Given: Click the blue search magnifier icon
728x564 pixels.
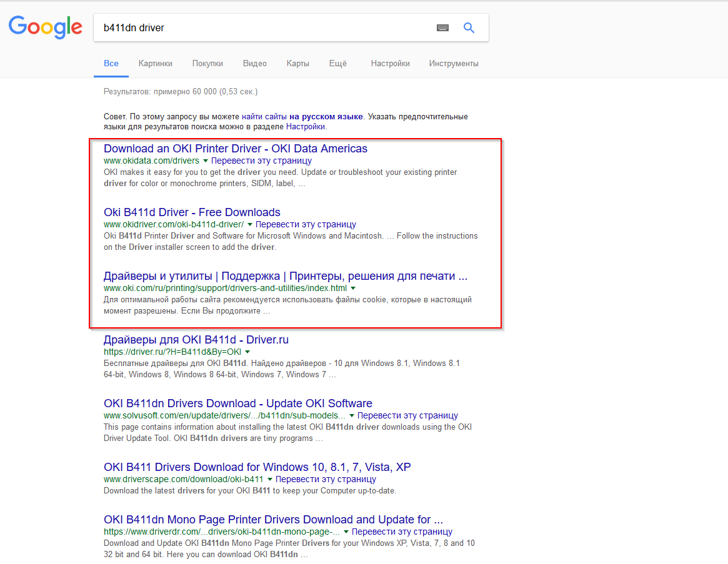Looking at the screenshot, I should 469,28.
